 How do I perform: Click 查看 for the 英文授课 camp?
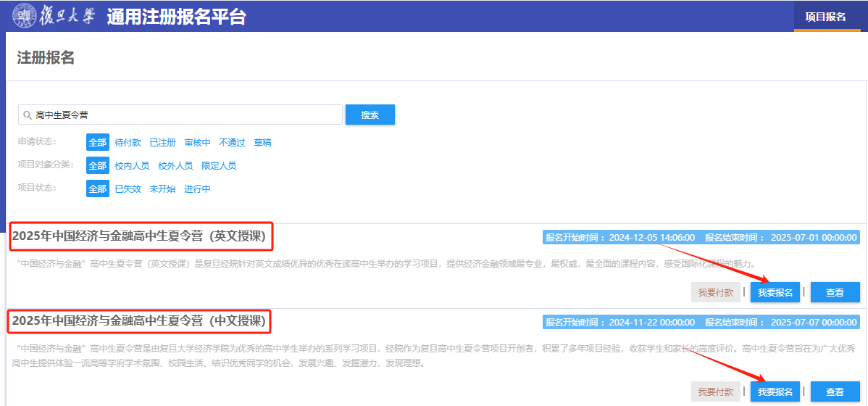[x=835, y=292]
